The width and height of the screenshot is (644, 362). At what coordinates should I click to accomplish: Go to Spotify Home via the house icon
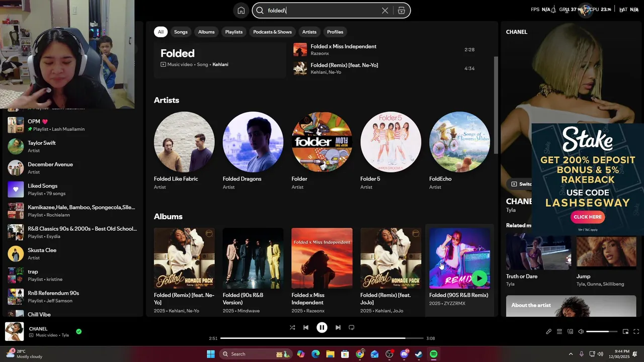click(241, 11)
